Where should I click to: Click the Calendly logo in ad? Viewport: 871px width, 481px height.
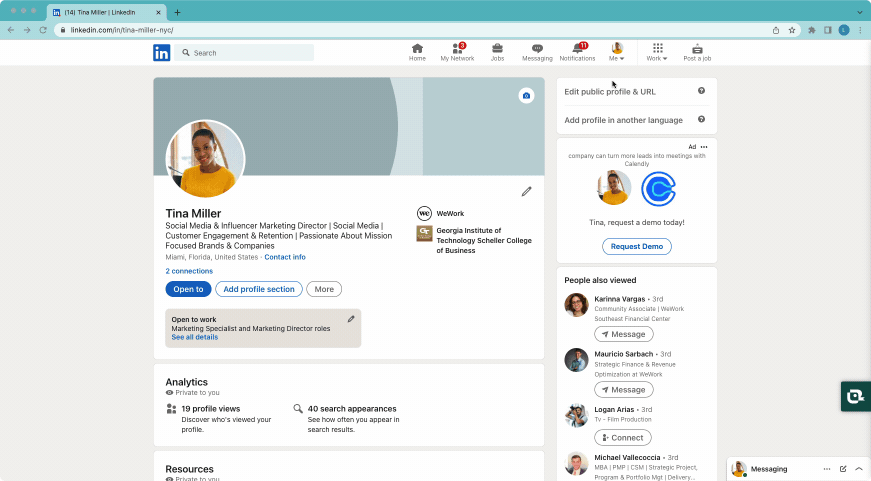click(x=659, y=189)
